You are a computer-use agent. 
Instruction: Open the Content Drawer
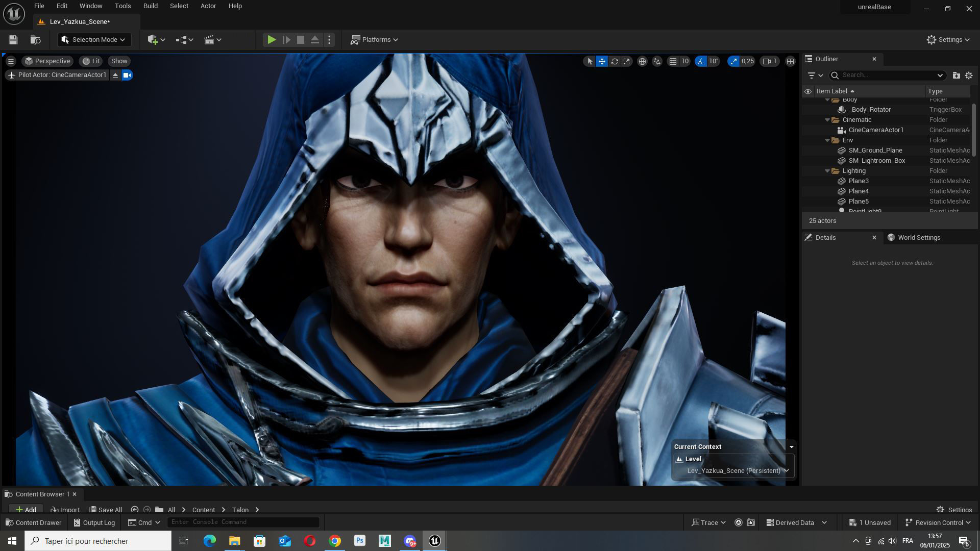(x=34, y=523)
